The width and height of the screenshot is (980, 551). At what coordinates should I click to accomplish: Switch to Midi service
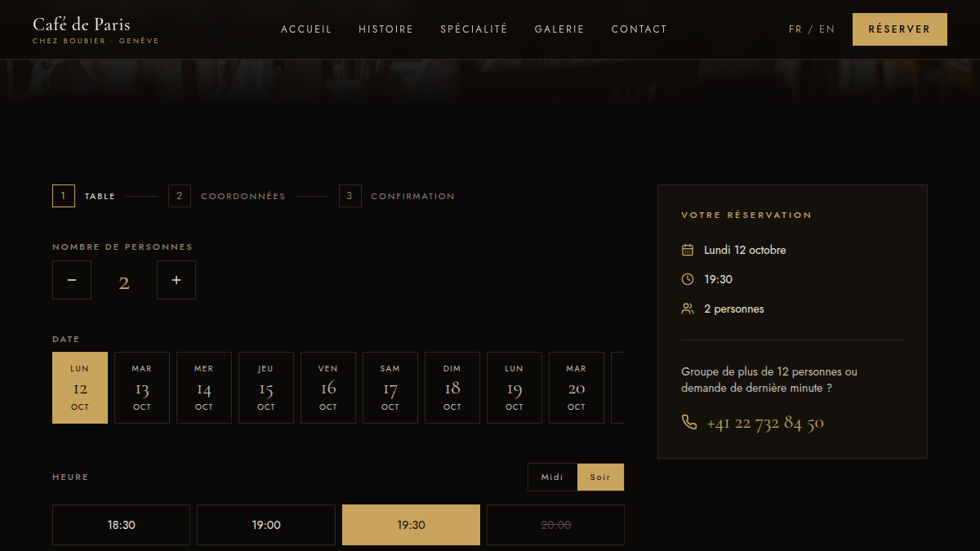coord(552,478)
